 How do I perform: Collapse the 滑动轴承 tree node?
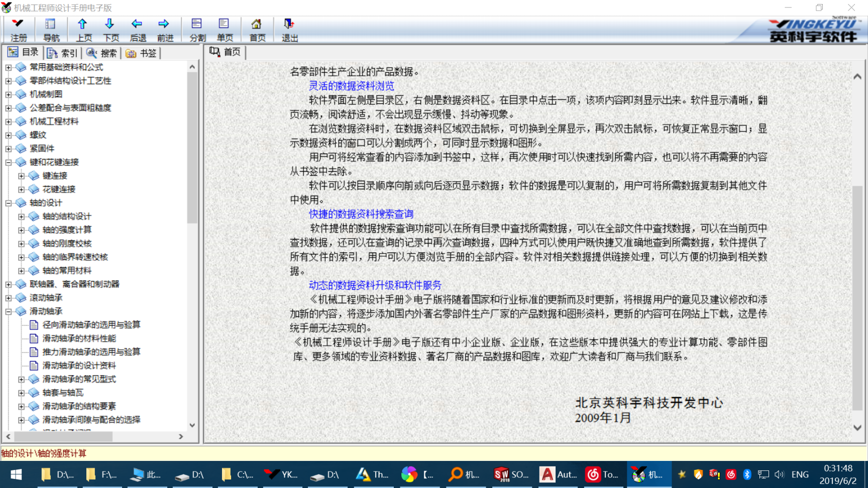click(9, 311)
